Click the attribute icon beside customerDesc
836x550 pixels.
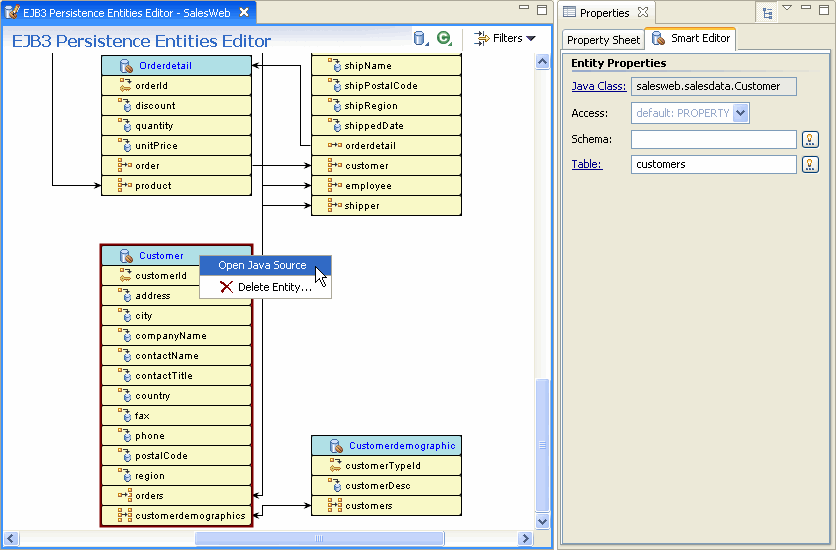click(x=335, y=485)
